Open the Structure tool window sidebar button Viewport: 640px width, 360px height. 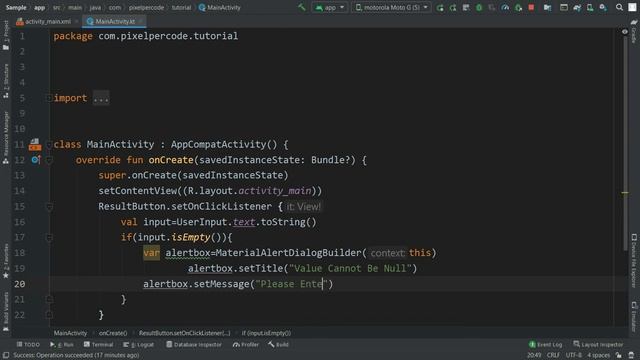click(x=6, y=81)
